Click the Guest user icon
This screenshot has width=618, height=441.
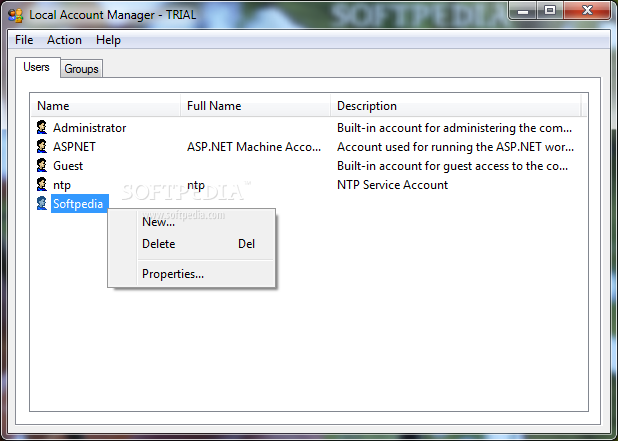[42, 165]
